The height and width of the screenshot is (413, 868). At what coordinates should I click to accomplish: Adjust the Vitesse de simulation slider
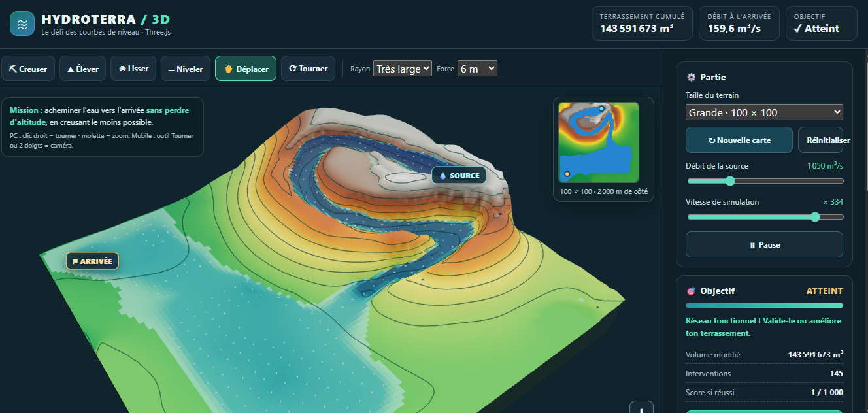(x=764, y=217)
